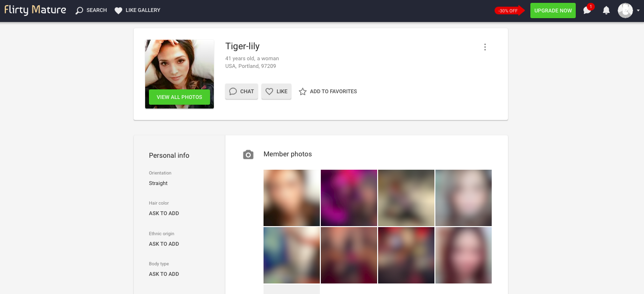The height and width of the screenshot is (294, 644).
Task: Click the "Straight" orientation value
Action: tap(158, 183)
